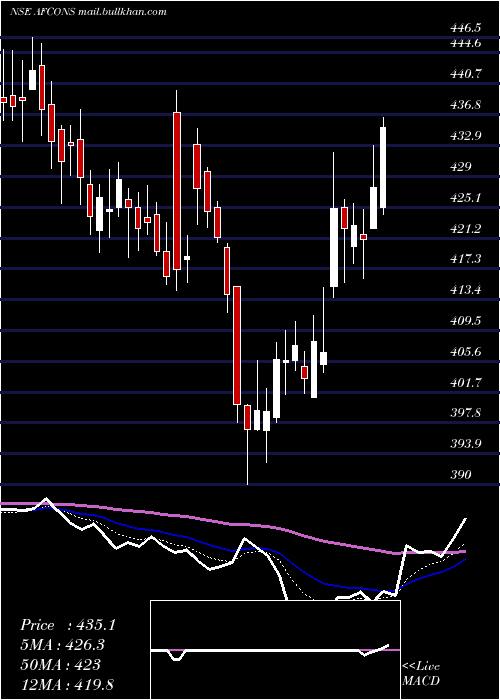Click the 405.6 price axis label
500x700 pixels.
click(x=466, y=352)
